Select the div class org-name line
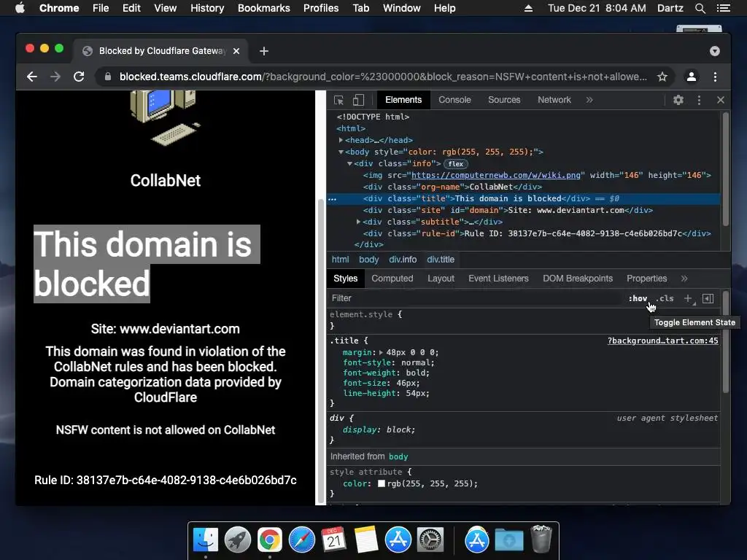This screenshot has height=560, width=747. click(x=452, y=187)
